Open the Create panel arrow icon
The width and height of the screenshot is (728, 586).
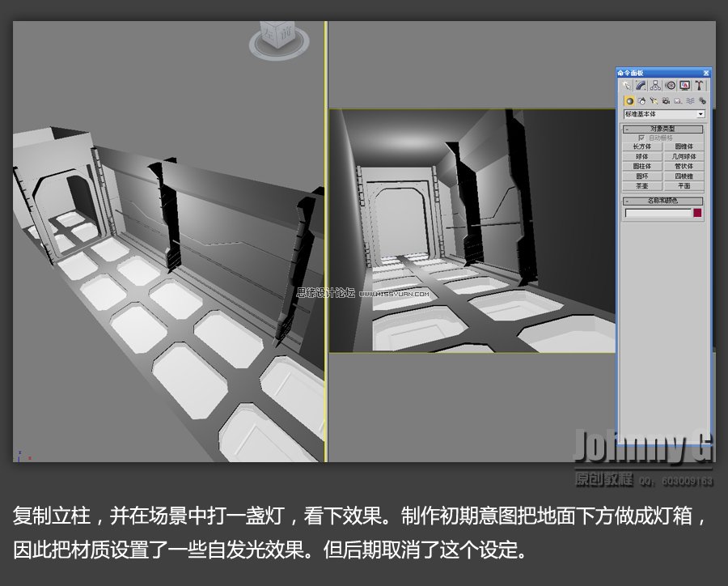click(x=627, y=85)
